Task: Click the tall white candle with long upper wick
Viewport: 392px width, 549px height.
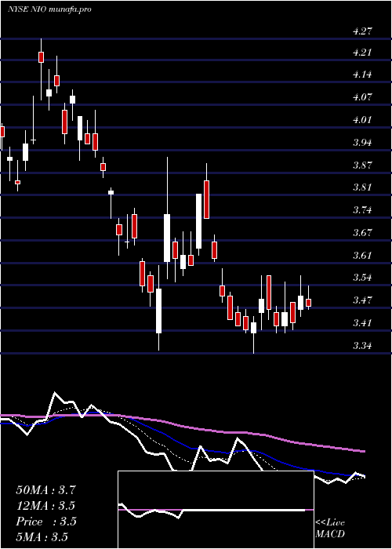Action: coord(167,238)
